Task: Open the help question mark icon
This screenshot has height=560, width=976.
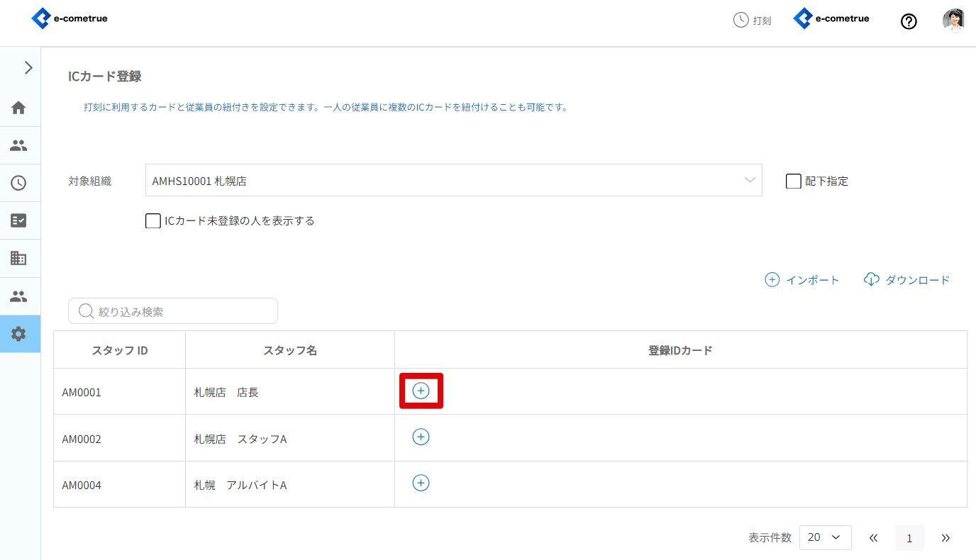Action: [x=909, y=21]
